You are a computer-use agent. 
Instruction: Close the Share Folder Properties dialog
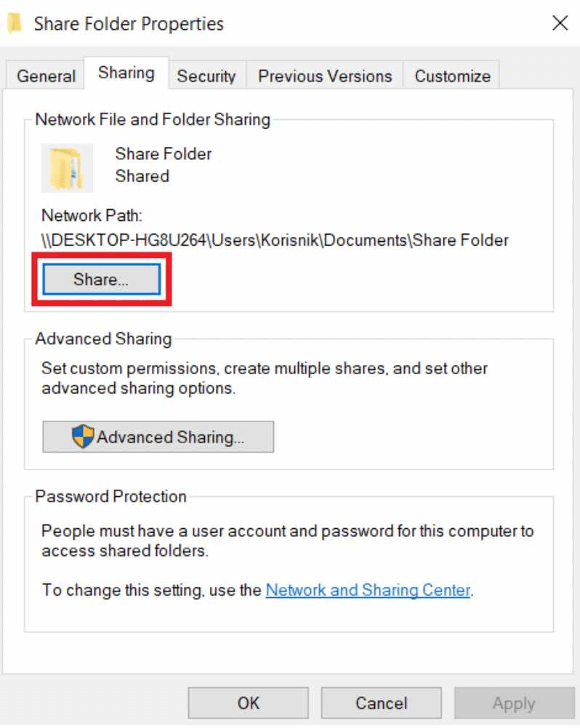[560, 24]
